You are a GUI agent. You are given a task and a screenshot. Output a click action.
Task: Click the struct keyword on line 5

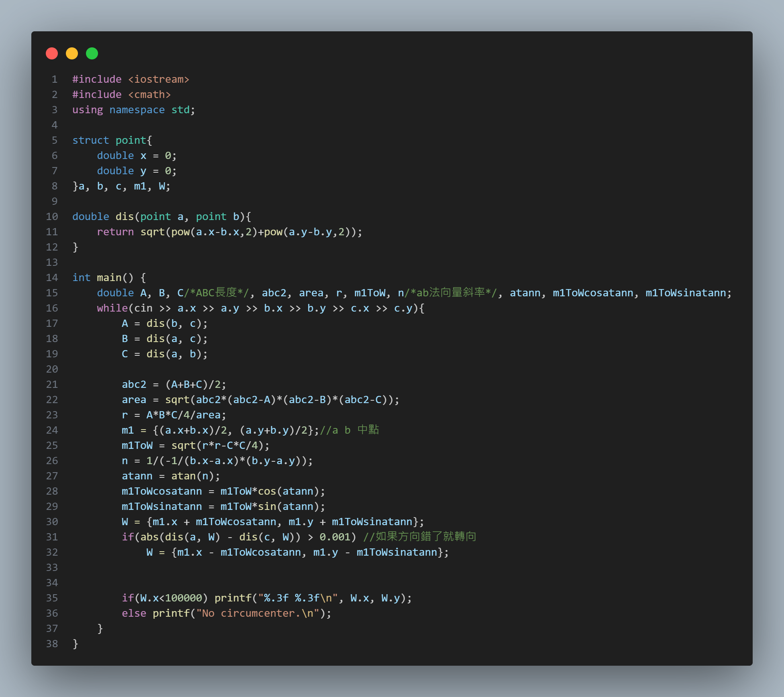(90, 140)
